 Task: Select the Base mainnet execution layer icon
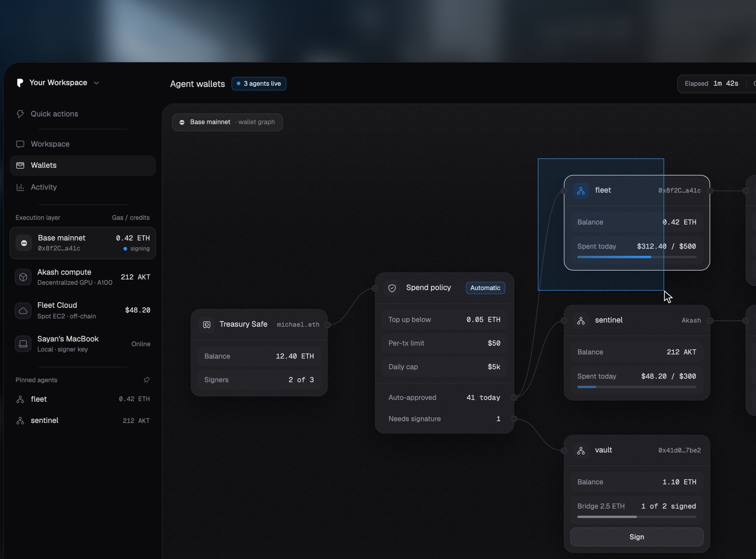coord(24,243)
